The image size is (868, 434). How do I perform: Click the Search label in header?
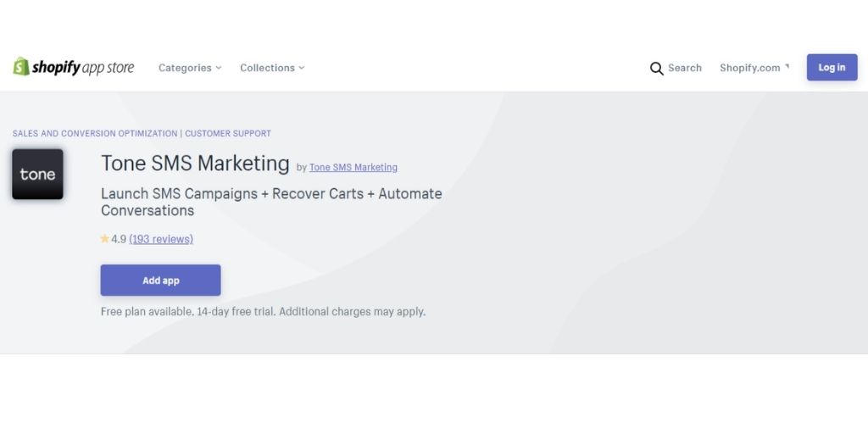[685, 68]
